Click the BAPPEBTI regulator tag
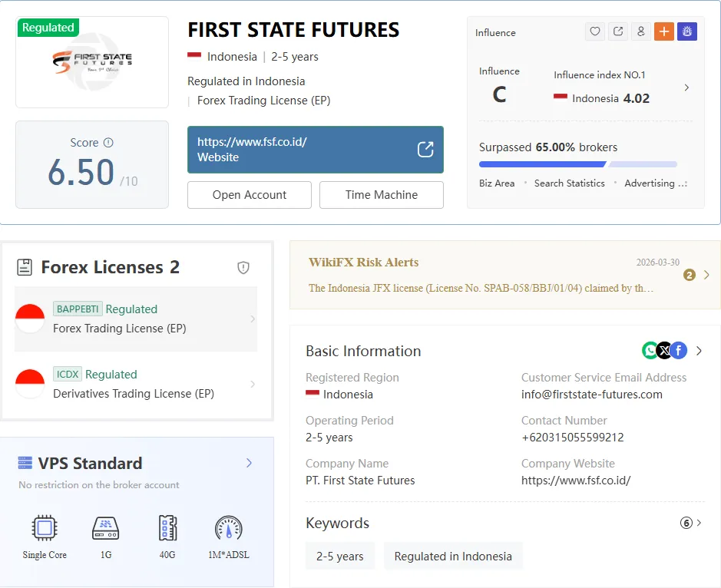Screen dimensions: 721x588 pos(78,309)
